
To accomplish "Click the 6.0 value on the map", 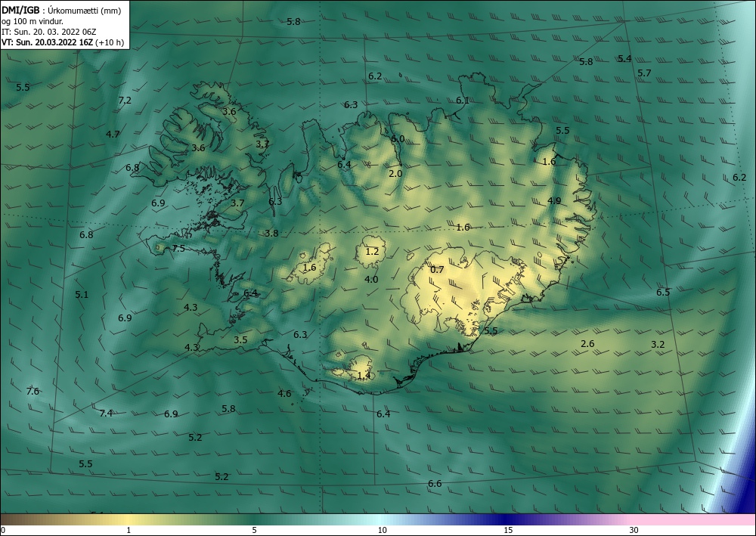I will click(x=398, y=139).
